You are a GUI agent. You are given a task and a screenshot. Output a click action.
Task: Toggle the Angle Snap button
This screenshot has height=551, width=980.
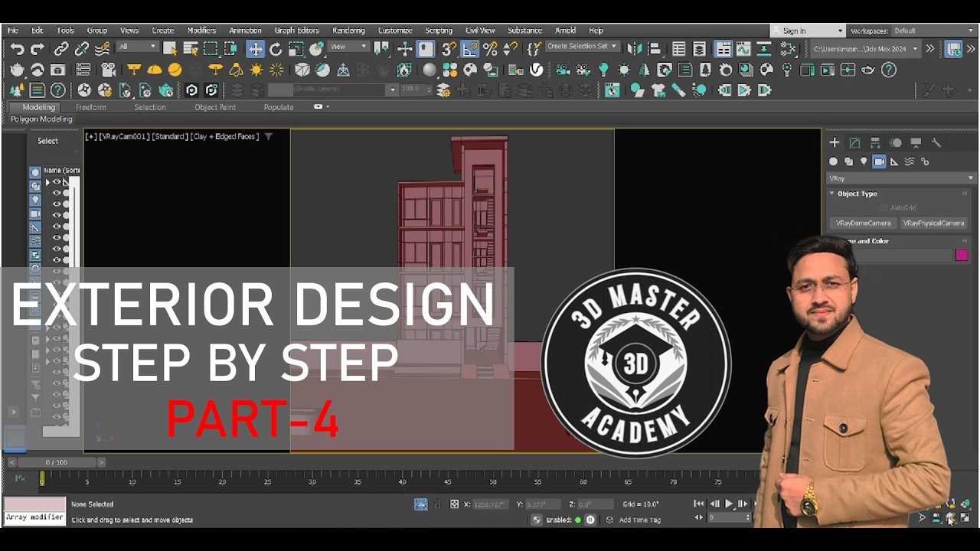point(470,49)
